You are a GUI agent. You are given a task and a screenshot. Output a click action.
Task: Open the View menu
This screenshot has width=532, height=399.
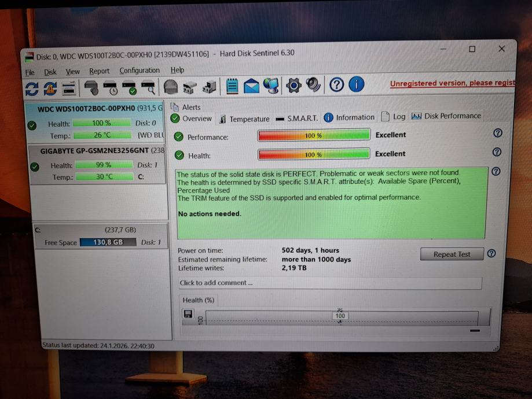[72, 72]
